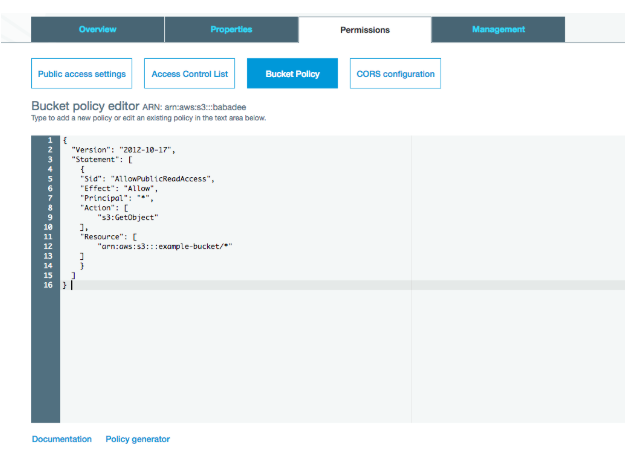Click line number 9 in the gutter
This screenshot has width=627, height=458.
point(50,217)
